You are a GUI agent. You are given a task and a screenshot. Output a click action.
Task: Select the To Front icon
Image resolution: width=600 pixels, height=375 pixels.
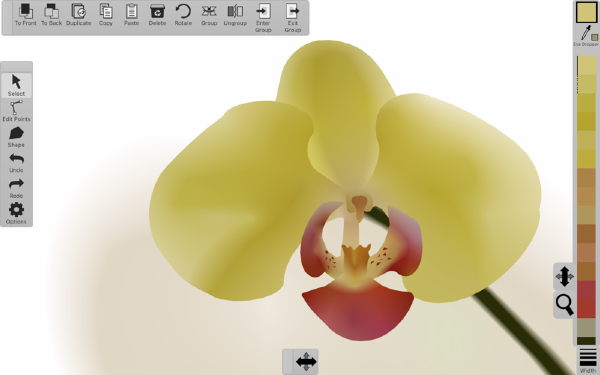25,15
